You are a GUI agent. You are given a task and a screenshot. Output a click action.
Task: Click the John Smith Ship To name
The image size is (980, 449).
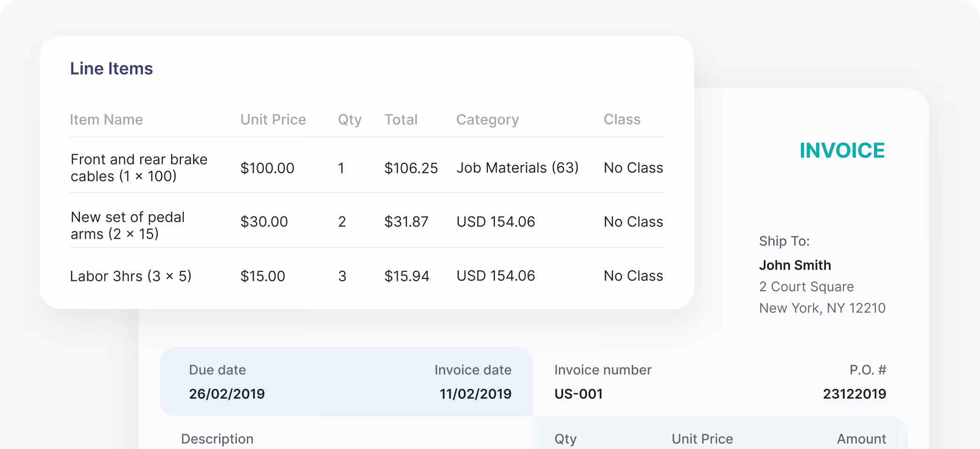795,265
